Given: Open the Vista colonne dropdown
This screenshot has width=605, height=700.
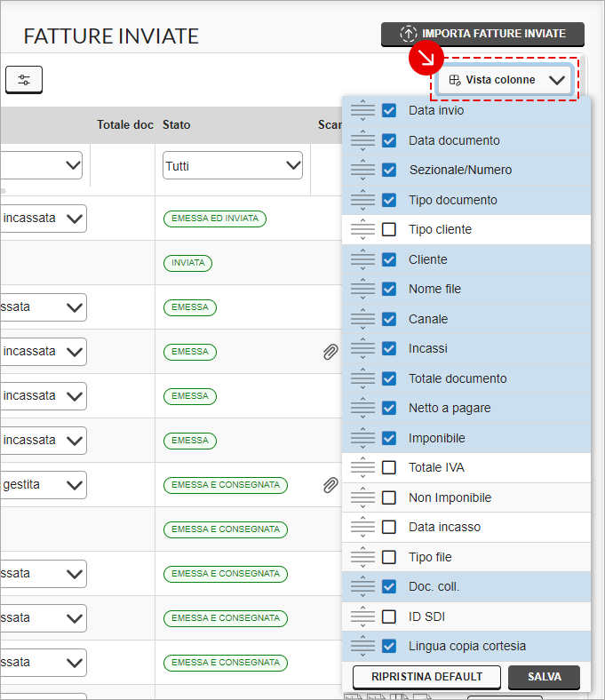Looking at the screenshot, I should pyautogui.click(x=505, y=80).
